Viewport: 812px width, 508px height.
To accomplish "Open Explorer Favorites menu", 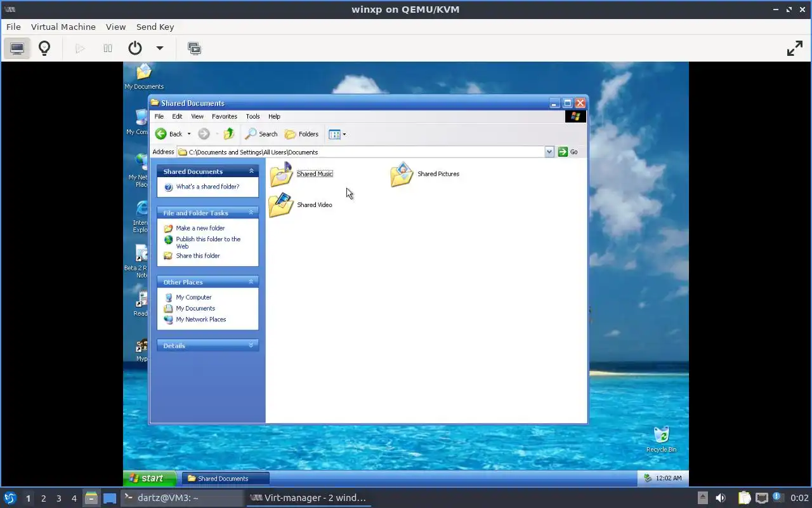I will coord(225,116).
